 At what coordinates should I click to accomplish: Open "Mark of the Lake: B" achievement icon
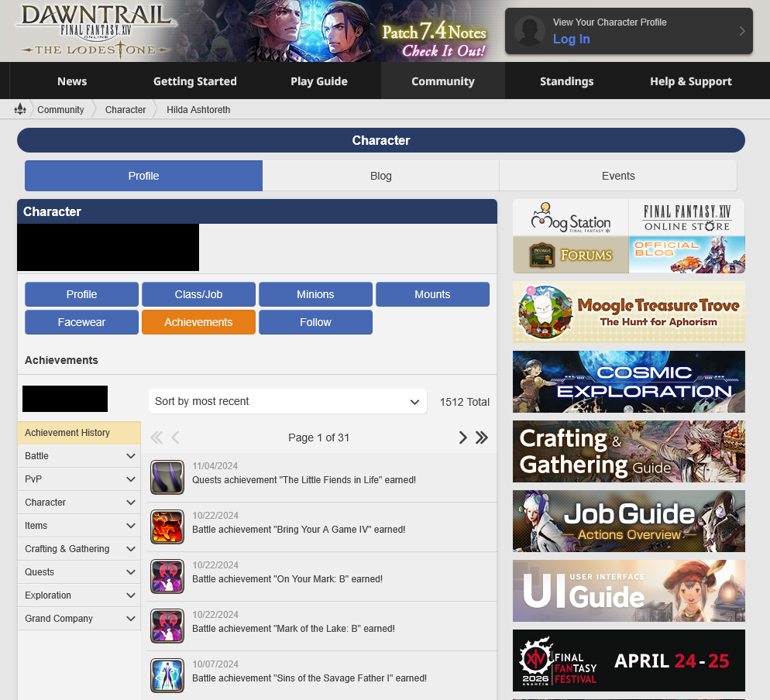coord(167,626)
